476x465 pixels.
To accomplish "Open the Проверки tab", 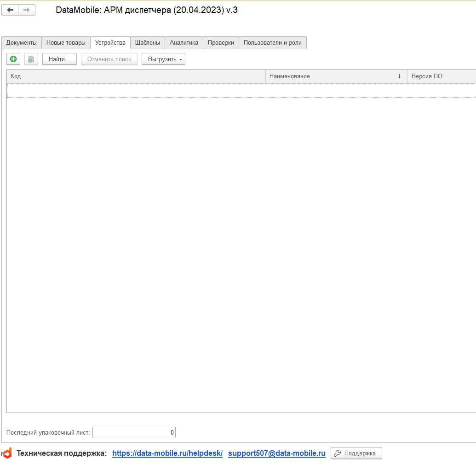I will click(x=221, y=43).
